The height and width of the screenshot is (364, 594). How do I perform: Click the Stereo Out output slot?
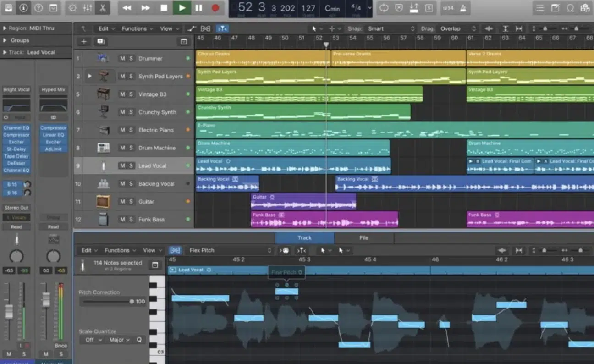click(x=16, y=208)
